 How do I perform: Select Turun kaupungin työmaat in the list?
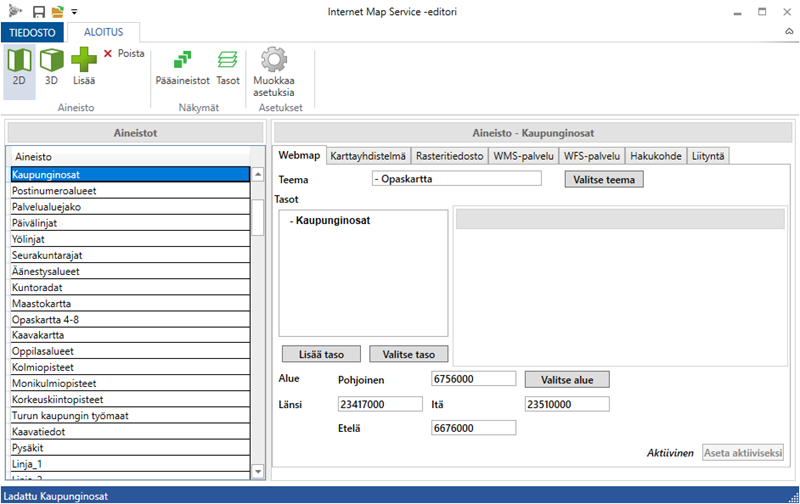click(131, 416)
